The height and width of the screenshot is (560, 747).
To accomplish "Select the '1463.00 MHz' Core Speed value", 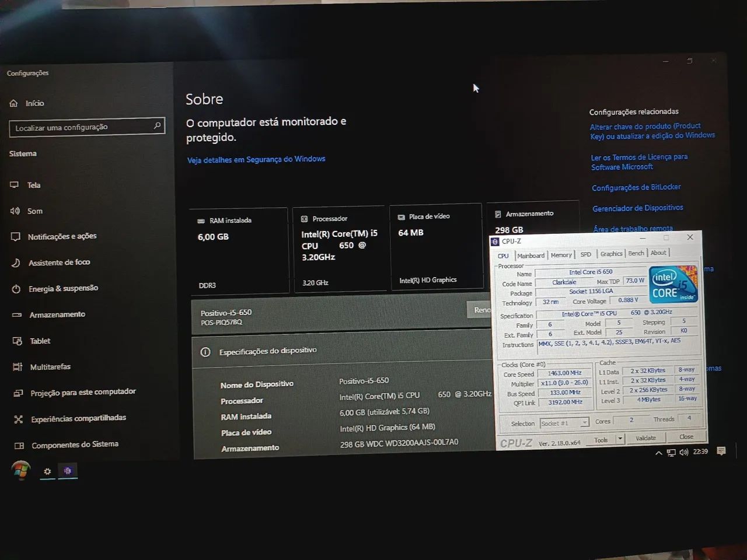I will pos(564,373).
